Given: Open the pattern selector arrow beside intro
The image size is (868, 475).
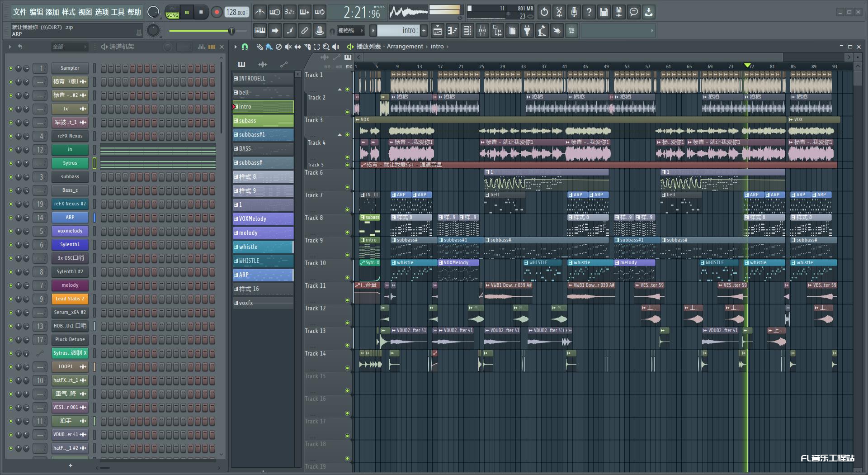Looking at the screenshot, I should [x=373, y=31].
